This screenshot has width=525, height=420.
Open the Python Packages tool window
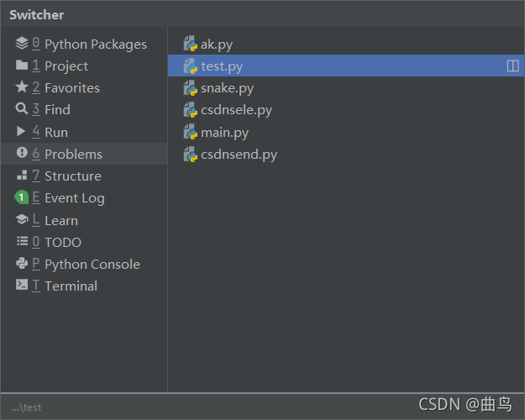coord(84,45)
